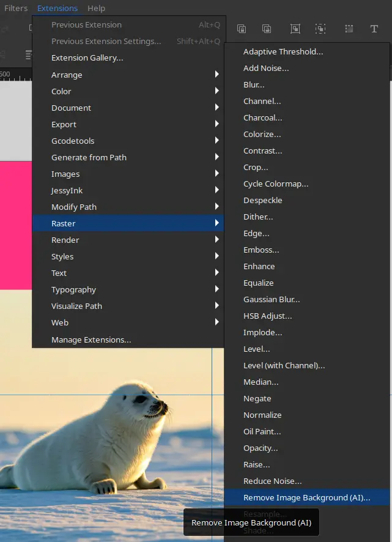Open the Fill and Stroke dialog icon
Screen dimensions: 392x542
(x=349, y=29)
